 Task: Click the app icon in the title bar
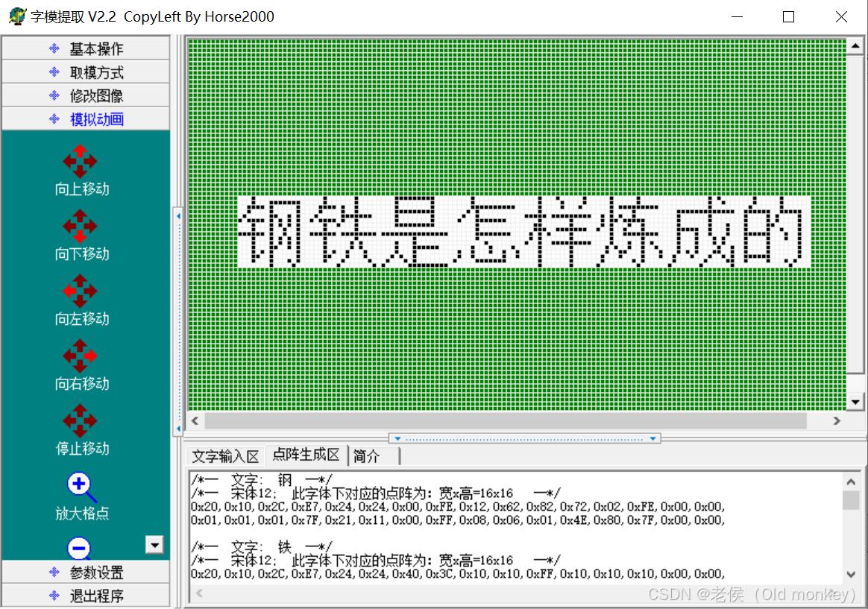pyautogui.click(x=17, y=16)
